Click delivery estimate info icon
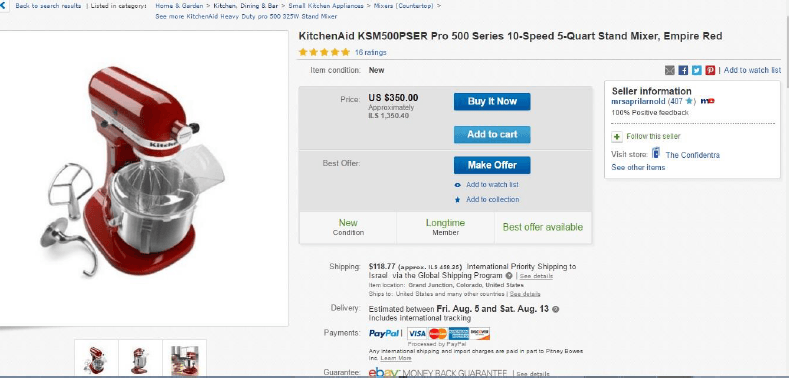This screenshot has width=792, height=381. coord(556,309)
